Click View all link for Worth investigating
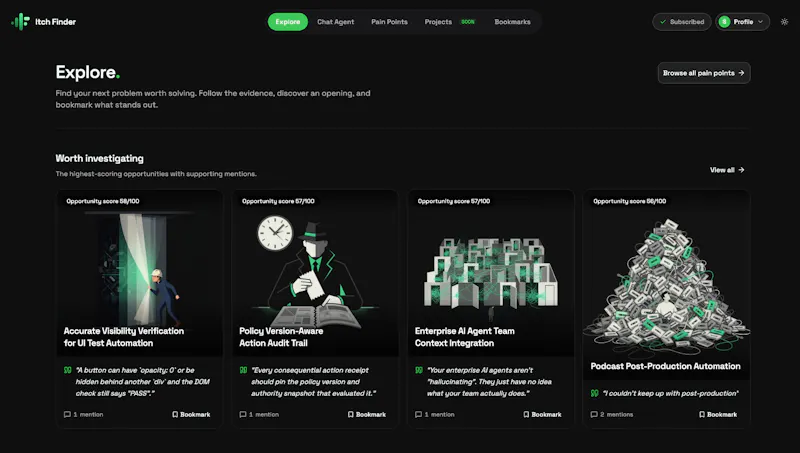 coord(727,170)
